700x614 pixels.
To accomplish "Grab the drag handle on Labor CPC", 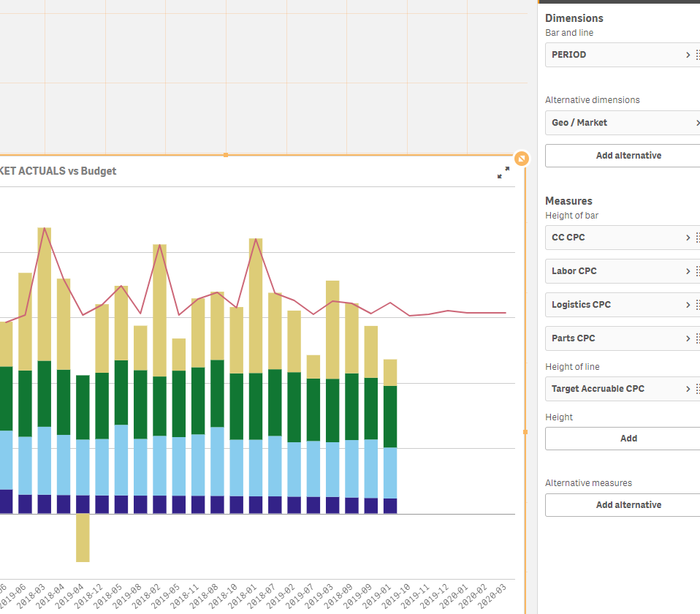I will pyautogui.click(x=697, y=271).
